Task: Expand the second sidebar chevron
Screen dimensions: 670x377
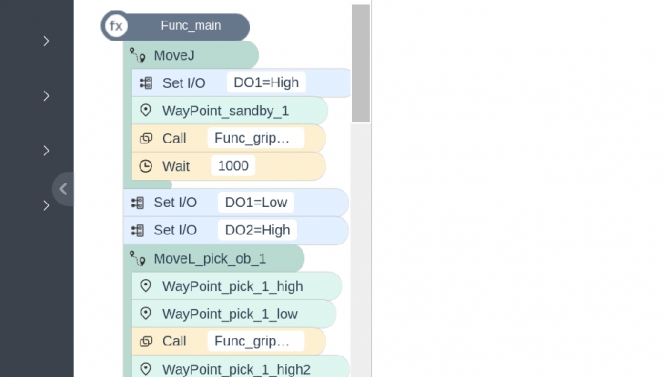Action: coord(46,96)
